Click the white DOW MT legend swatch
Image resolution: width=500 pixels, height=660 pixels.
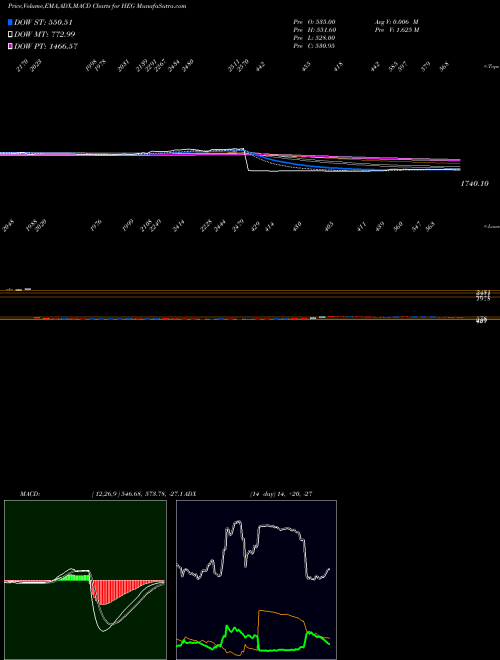point(10,35)
